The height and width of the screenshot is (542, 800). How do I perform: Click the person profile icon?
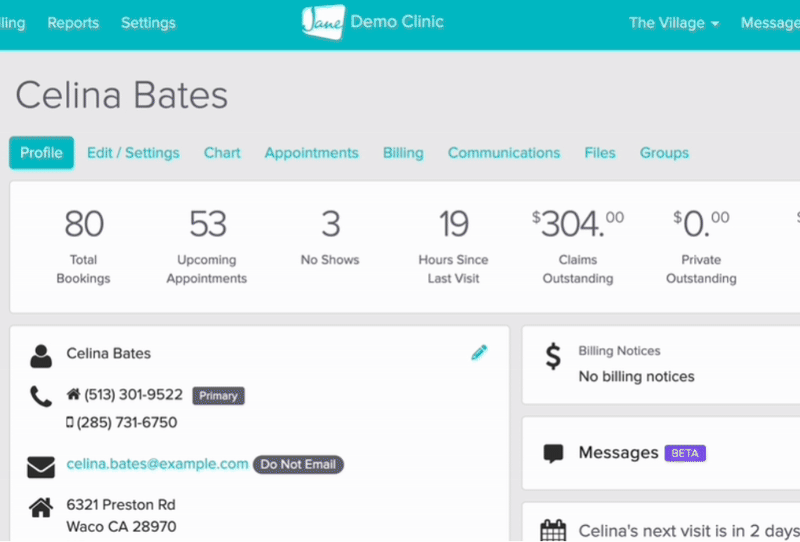pyautogui.click(x=41, y=355)
